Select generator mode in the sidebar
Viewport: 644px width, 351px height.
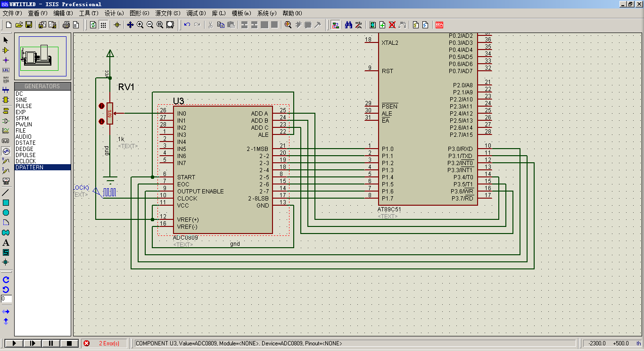[x=6, y=151]
